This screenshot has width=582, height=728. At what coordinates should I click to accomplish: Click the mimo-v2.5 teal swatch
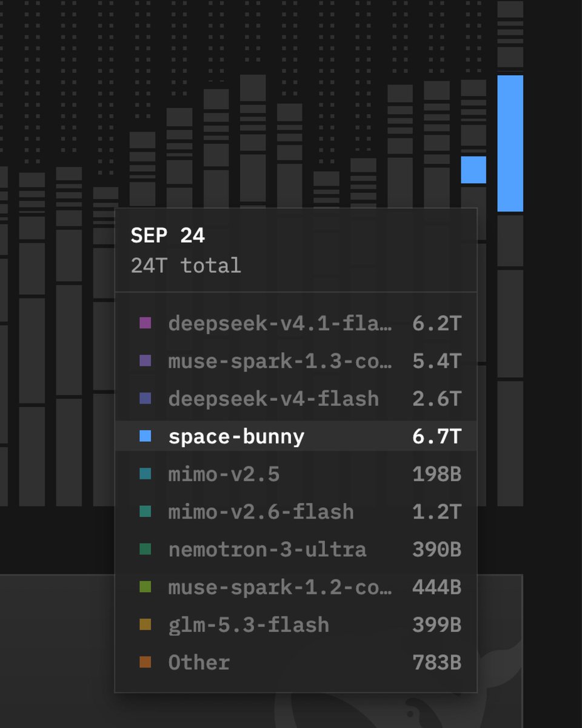145,473
